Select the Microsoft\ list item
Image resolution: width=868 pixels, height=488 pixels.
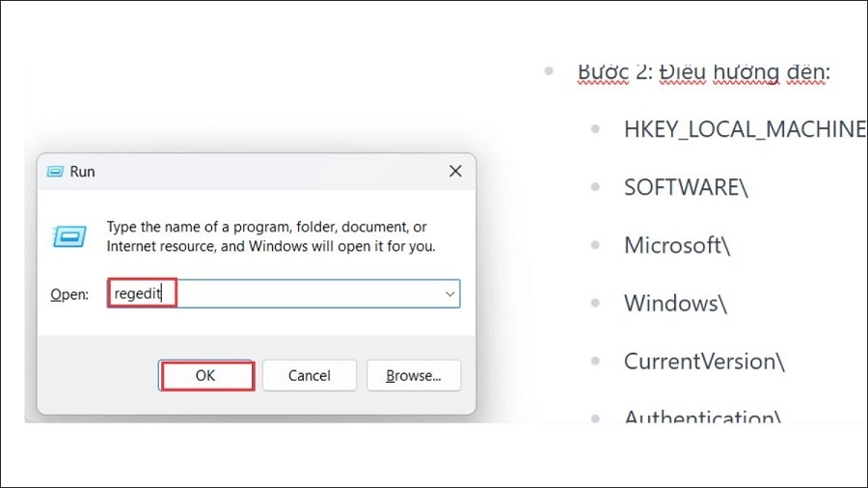pyautogui.click(x=677, y=246)
